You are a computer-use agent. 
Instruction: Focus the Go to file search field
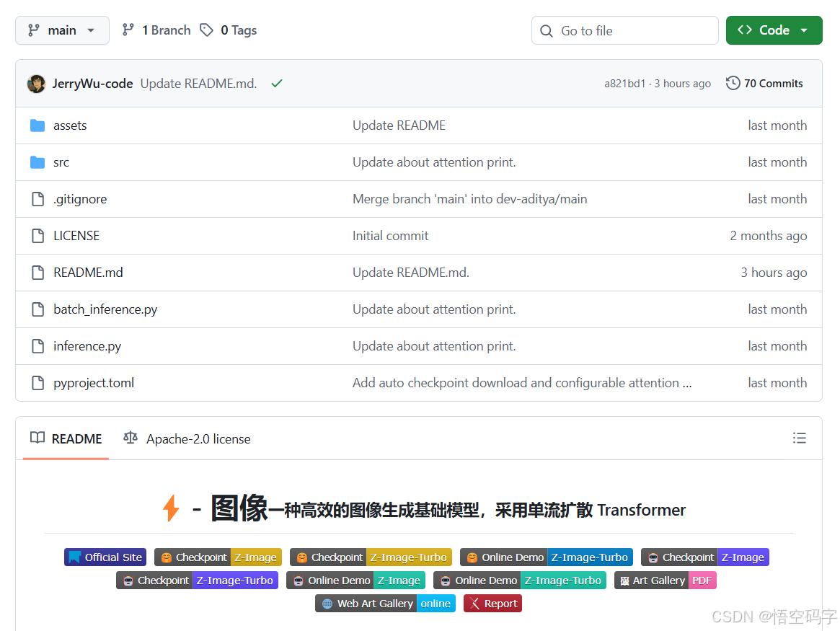click(x=624, y=30)
